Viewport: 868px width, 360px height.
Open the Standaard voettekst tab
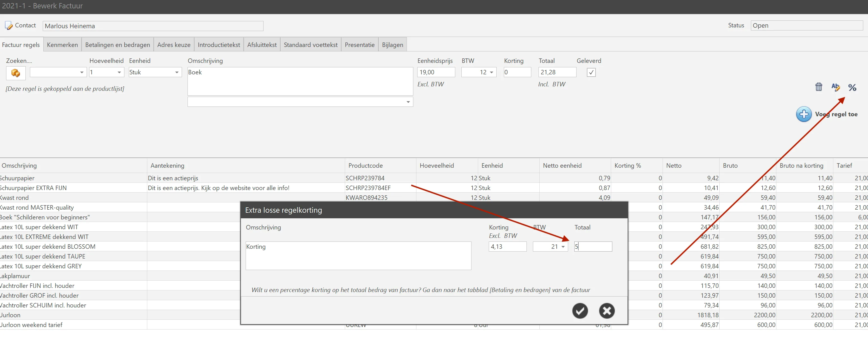click(x=310, y=45)
